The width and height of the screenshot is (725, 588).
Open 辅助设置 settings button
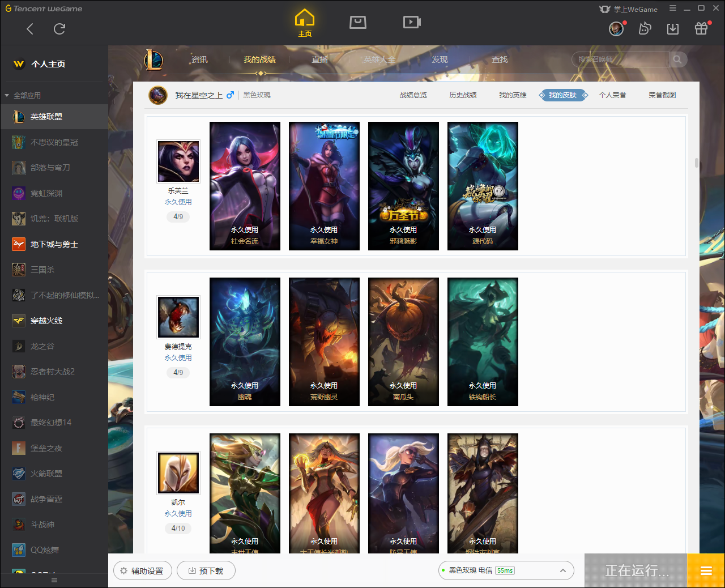pos(142,570)
